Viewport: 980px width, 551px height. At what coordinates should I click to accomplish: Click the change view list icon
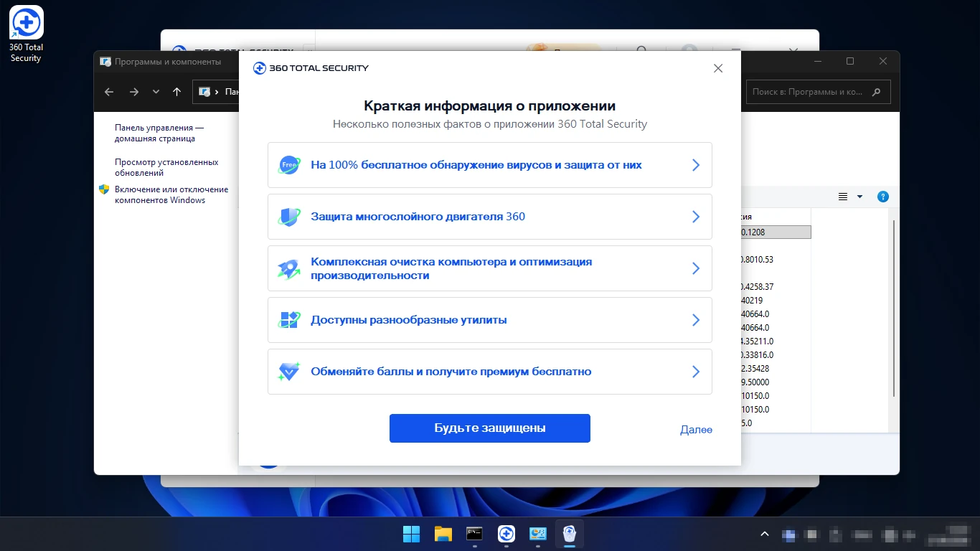tap(843, 197)
